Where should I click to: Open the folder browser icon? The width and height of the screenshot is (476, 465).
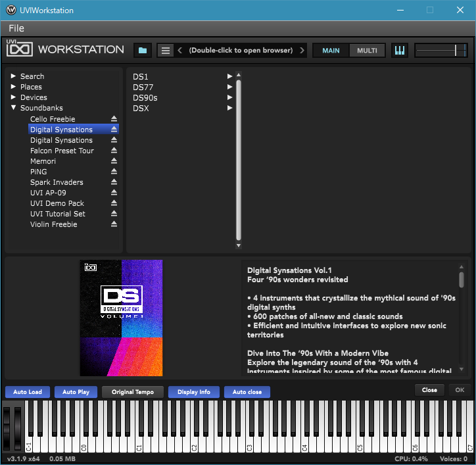[143, 51]
